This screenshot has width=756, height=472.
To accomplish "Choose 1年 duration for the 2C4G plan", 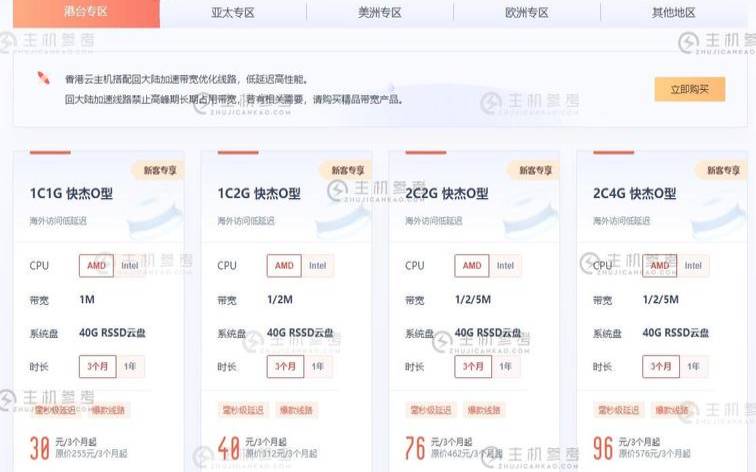I will pyautogui.click(x=693, y=366).
